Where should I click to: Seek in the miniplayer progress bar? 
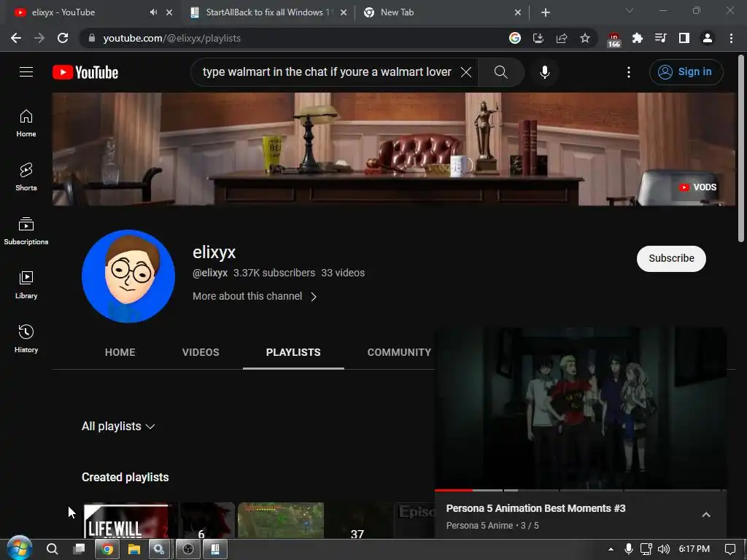coord(580,490)
